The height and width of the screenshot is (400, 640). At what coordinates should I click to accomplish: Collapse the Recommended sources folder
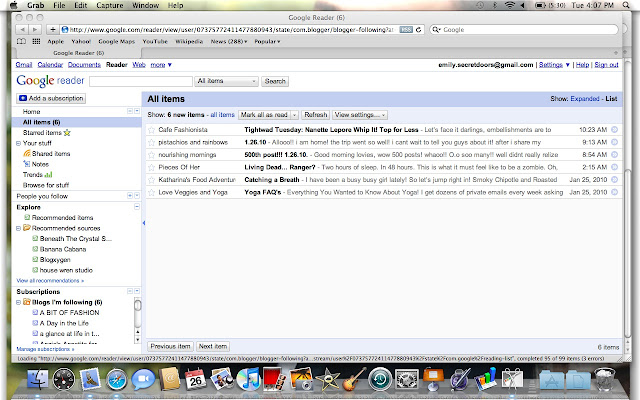(18, 228)
